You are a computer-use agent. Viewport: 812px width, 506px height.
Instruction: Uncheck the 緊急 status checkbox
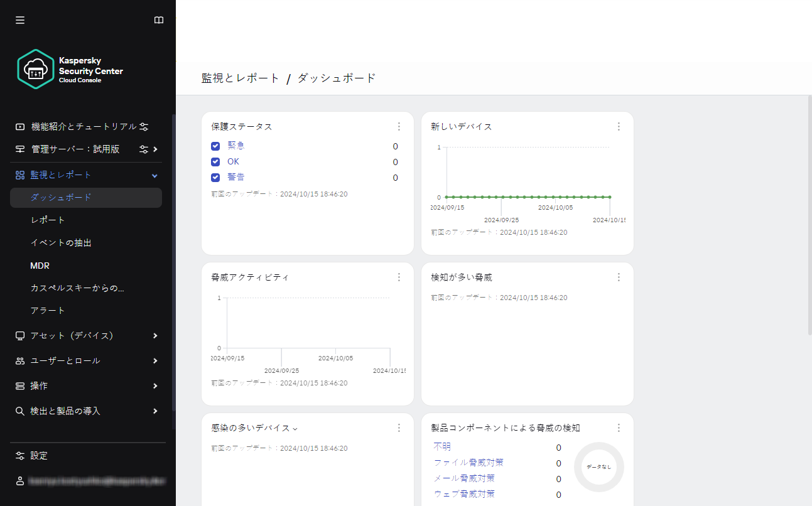(x=215, y=146)
